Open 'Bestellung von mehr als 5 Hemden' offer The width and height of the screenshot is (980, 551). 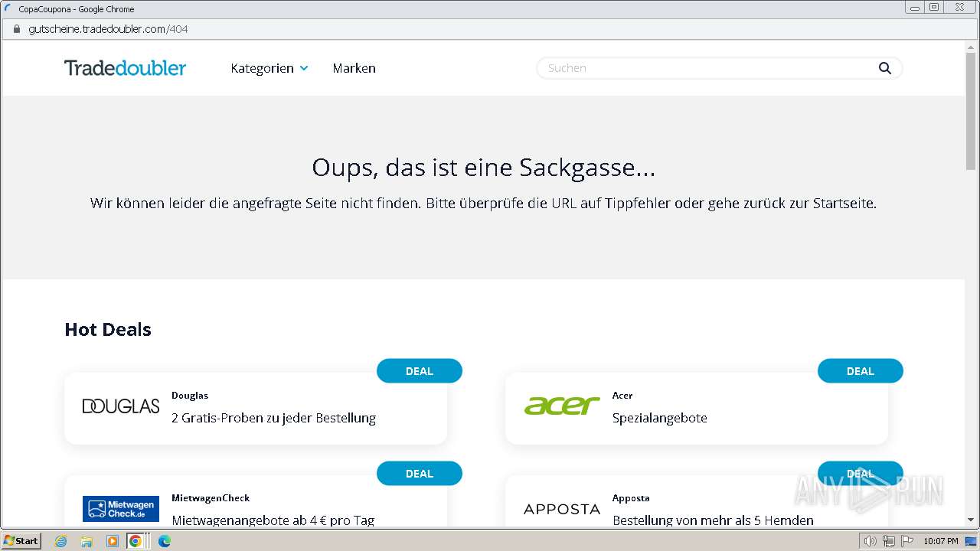click(713, 520)
